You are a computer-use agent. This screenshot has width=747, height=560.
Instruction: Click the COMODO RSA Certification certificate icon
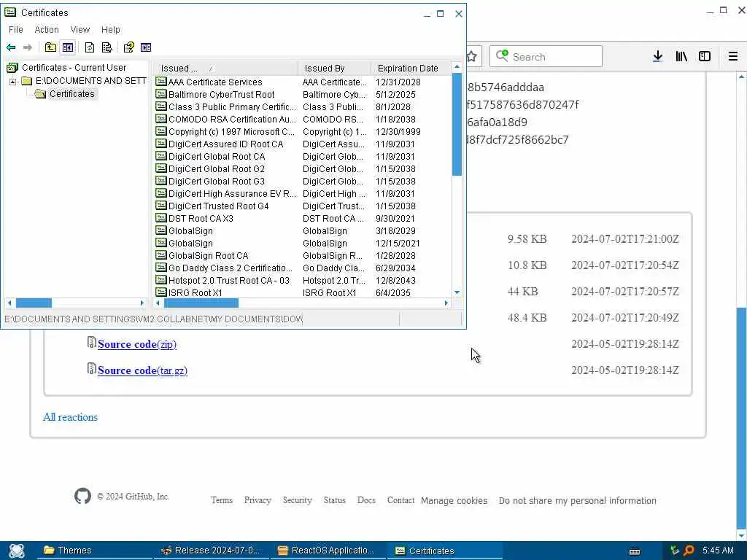pyautogui.click(x=161, y=119)
